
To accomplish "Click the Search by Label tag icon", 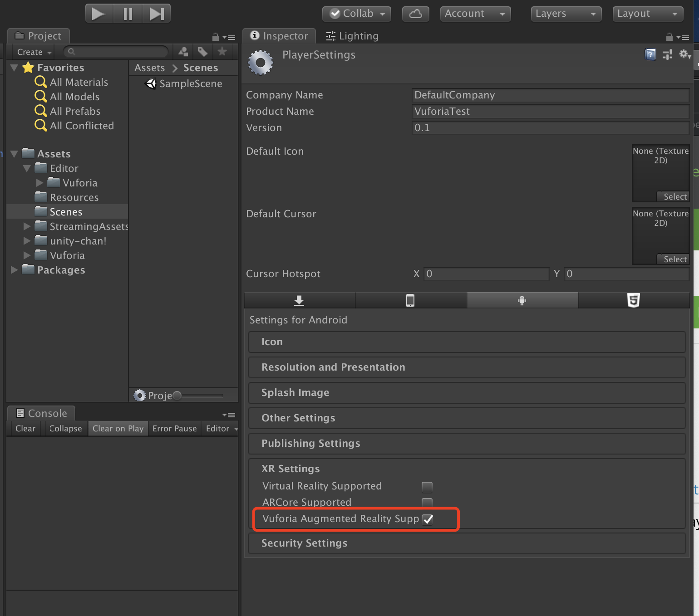I will point(202,52).
